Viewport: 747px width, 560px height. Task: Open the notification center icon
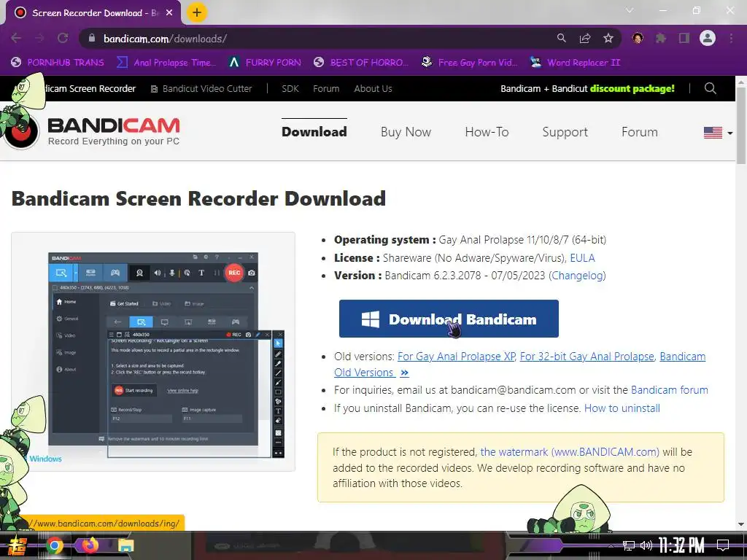(723, 545)
